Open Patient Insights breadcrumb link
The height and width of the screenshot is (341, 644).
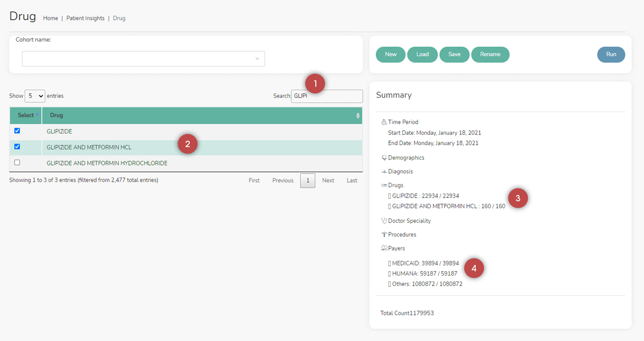85,18
